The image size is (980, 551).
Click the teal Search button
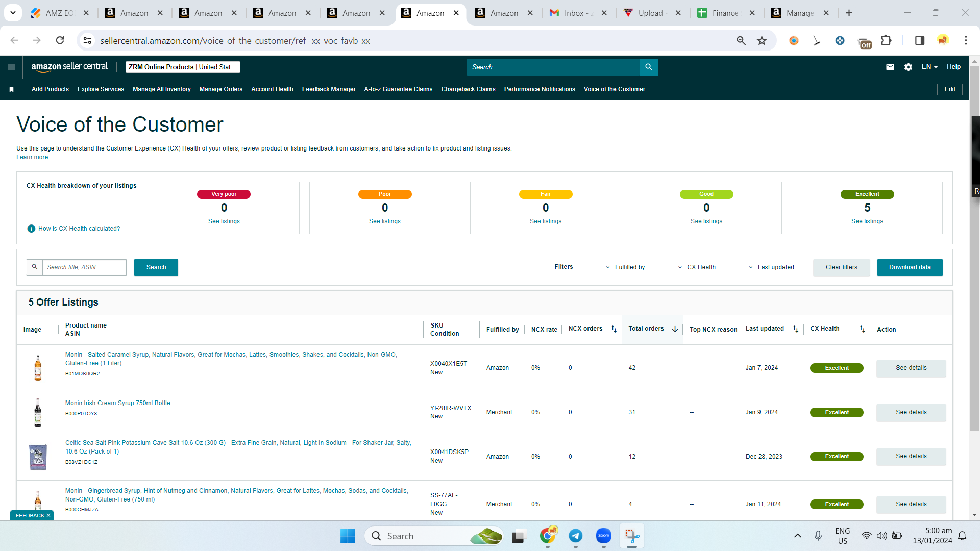[x=156, y=267]
